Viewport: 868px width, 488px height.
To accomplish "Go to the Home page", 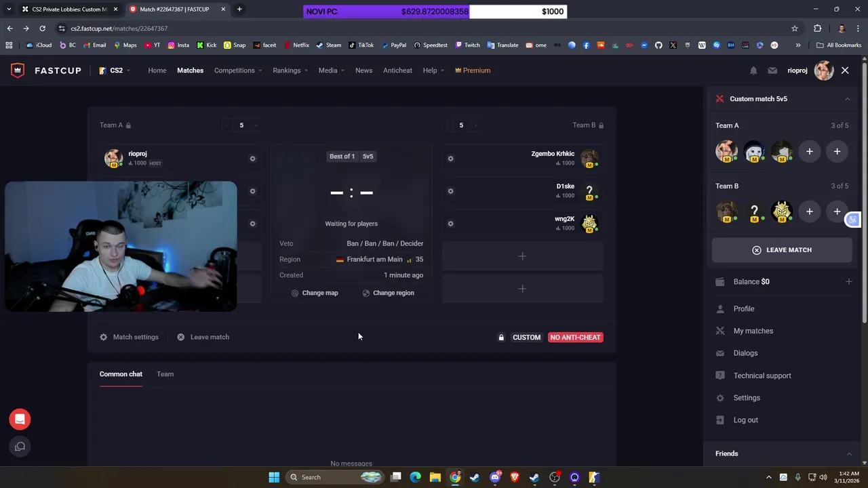I will 157,70.
